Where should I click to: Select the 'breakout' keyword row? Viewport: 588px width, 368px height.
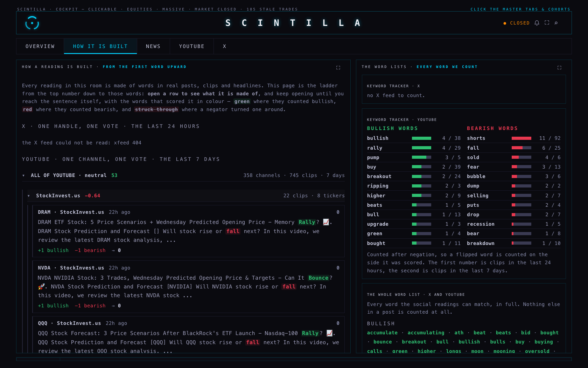click(x=414, y=176)
